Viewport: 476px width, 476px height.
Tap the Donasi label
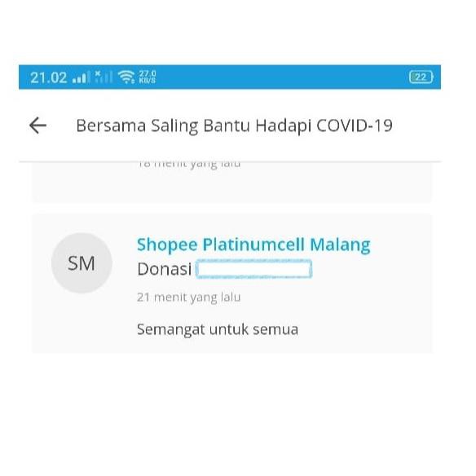click(164, 269)
